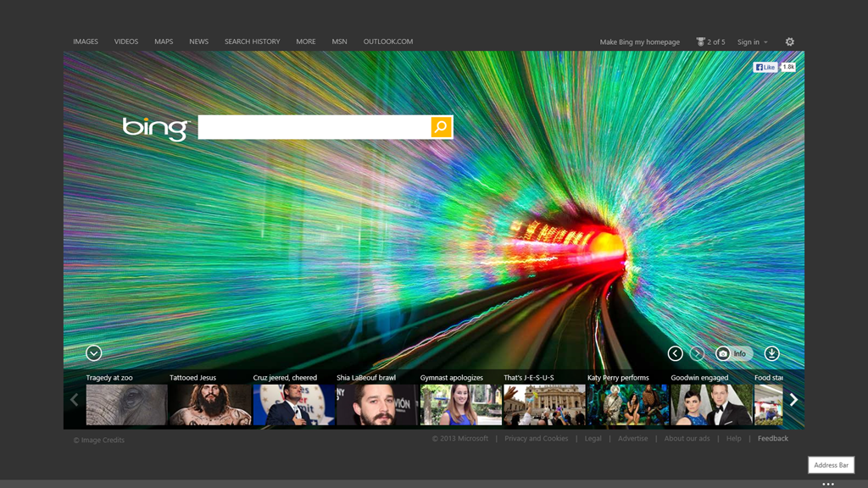Click the Facebook Like button
The height and width of the screenshot is (488, 868).
(765, 67)
